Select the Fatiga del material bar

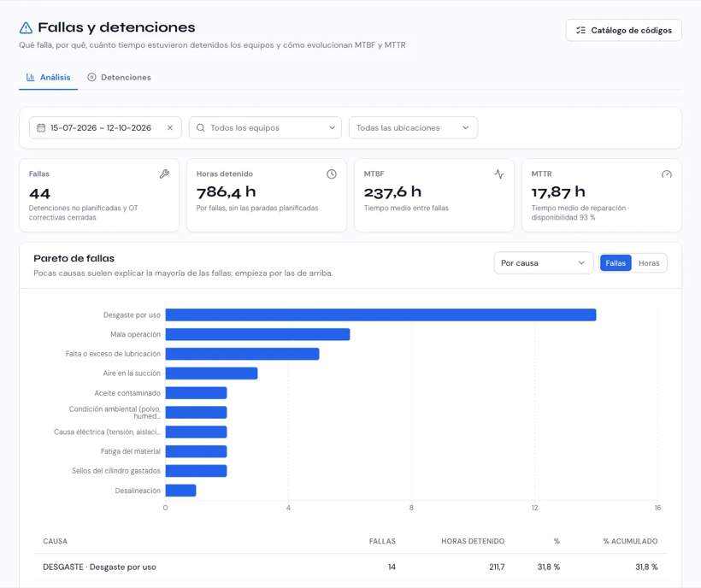pyautogui.click(x=196, y=451)
